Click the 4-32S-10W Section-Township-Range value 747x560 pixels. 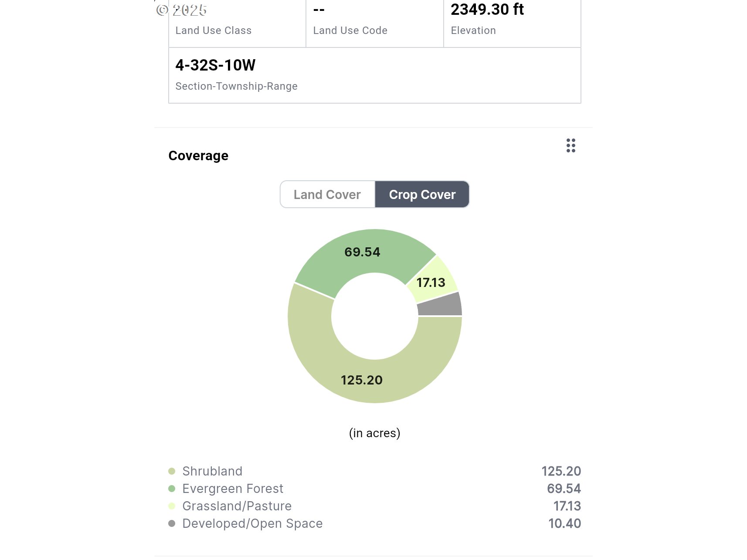[215, 65]
